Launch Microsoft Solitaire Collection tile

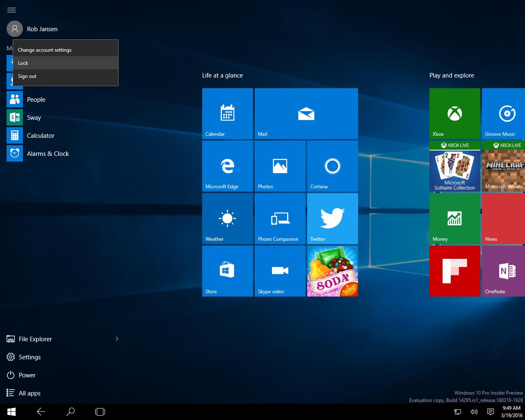click(x=455, y=166)
